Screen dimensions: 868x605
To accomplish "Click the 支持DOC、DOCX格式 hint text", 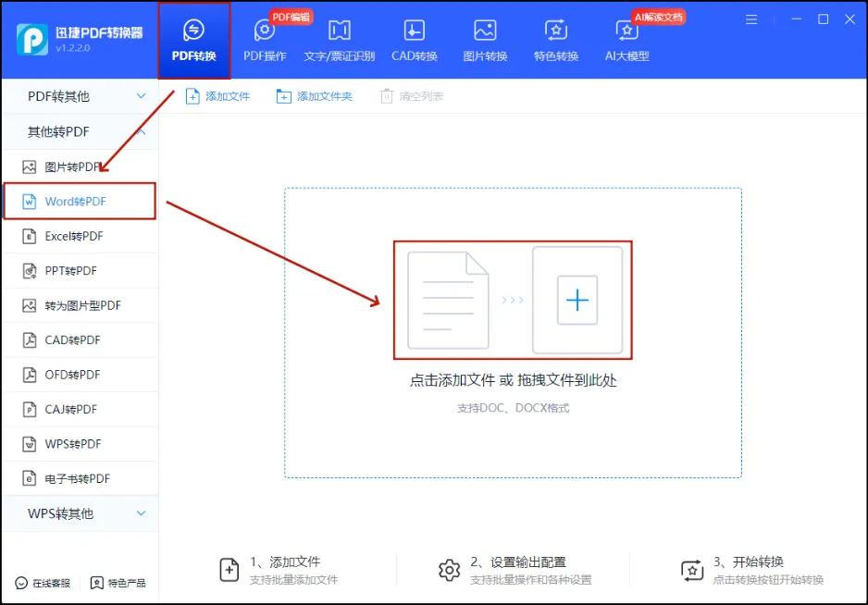I will (x=514, y=408).
